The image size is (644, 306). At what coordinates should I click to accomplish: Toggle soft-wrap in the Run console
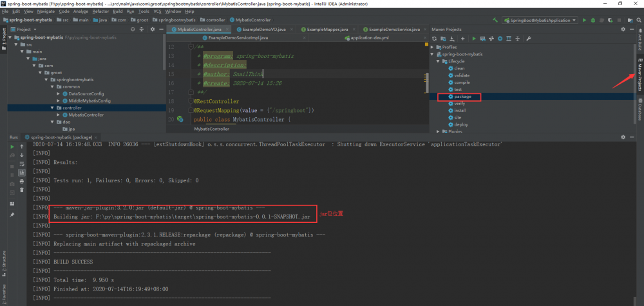point(23,165)
